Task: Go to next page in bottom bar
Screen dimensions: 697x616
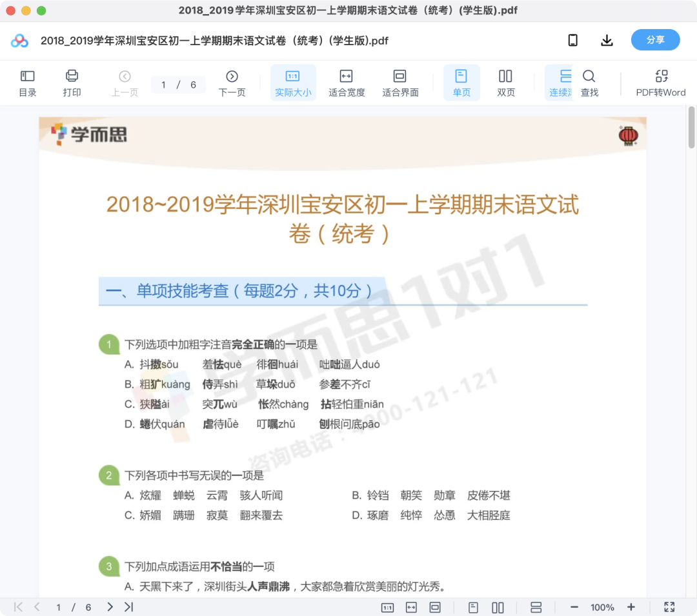Action: pyautogui.click(x=110, y=607)
